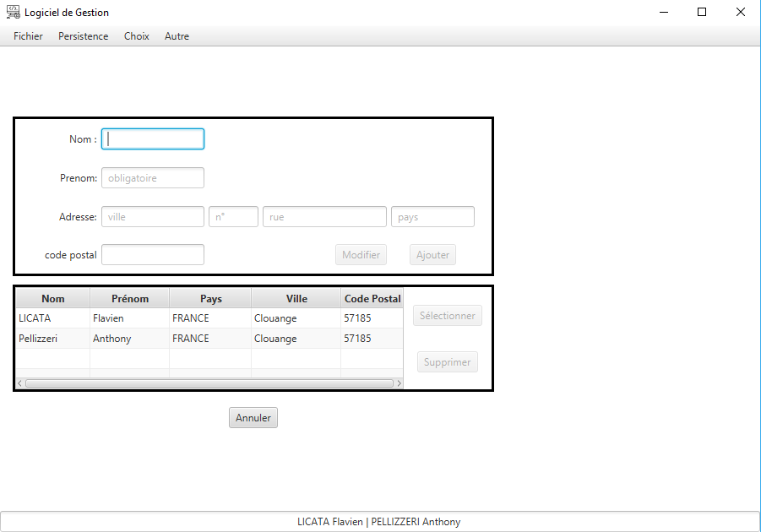Click 57185 in the Pellizzeri row
Image resolution: width=761 pixels, height=532 pixels.
[x=372, y=339]
